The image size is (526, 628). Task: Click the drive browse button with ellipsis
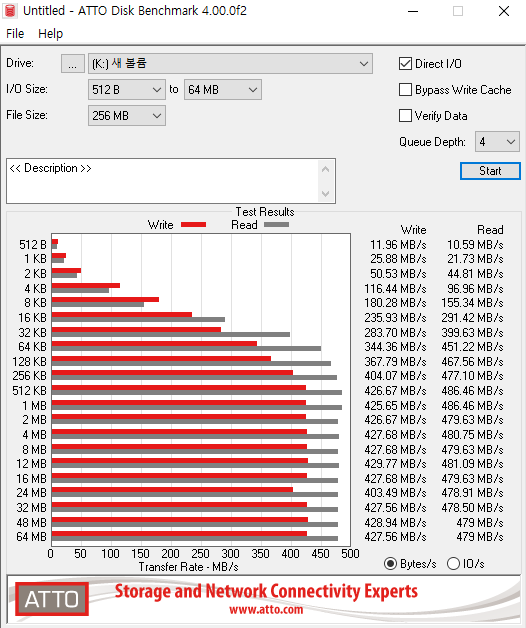[73, 64]
